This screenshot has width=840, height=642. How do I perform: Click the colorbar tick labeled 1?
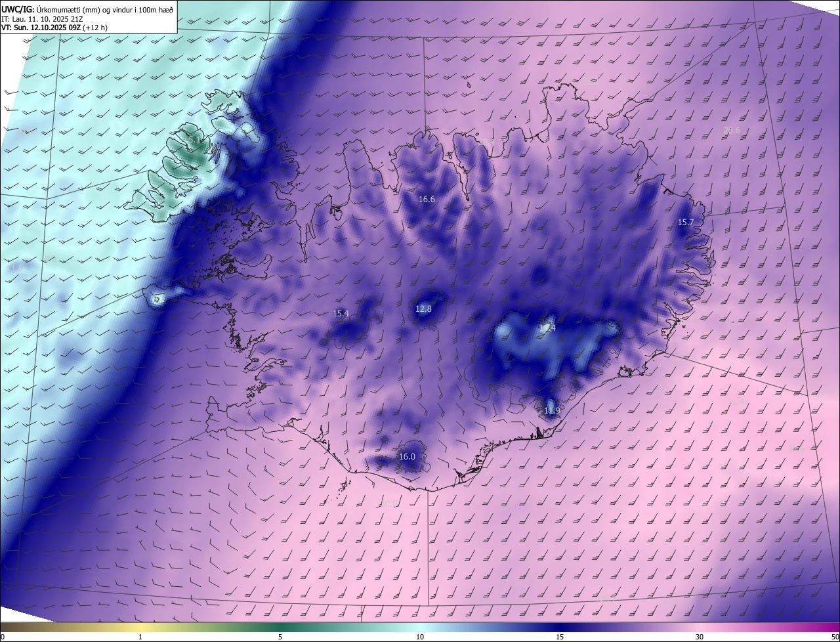[140, 637]
